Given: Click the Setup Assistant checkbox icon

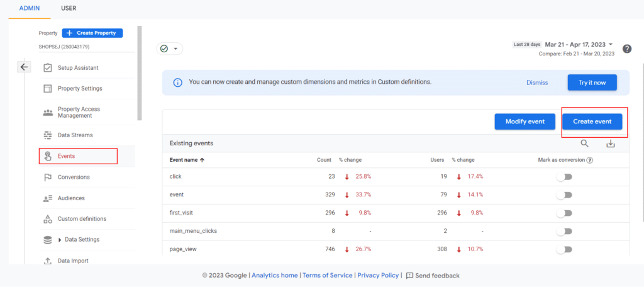Looking at the screenshot, I should tap(48, 68).
